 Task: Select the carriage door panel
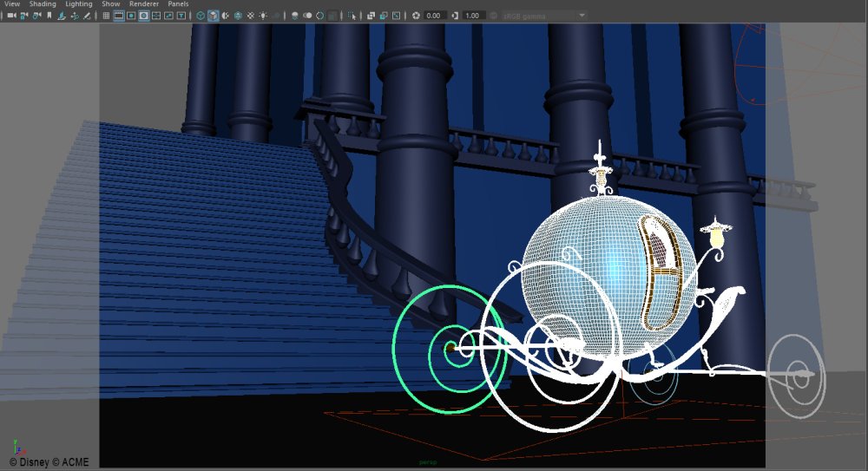662,271
